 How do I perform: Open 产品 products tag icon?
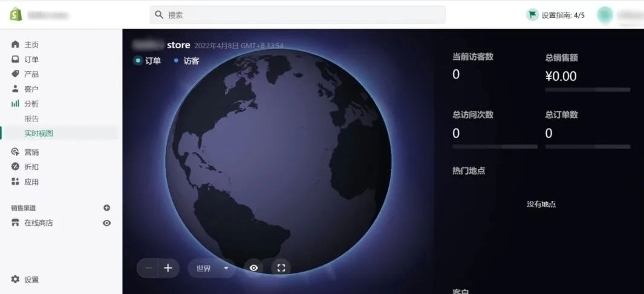[x=16, y=74]
